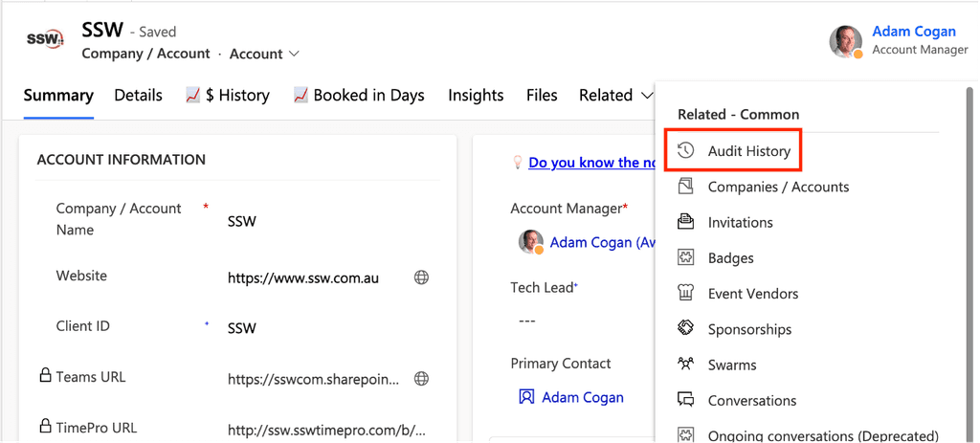Click the Invitations icon in Related menu
The height and width of the screenshot is (443, 980).
[x=685, y=222]
